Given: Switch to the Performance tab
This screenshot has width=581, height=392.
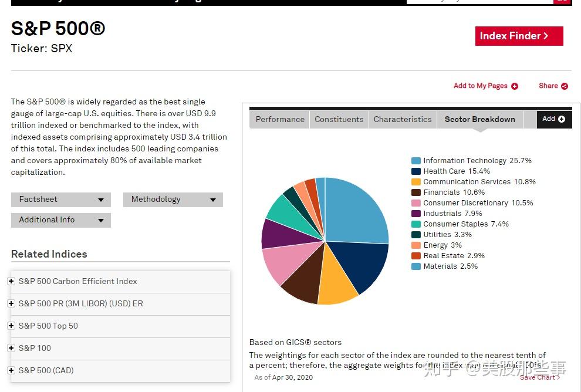Looking at the screenshot, I should tap(280, 119).
